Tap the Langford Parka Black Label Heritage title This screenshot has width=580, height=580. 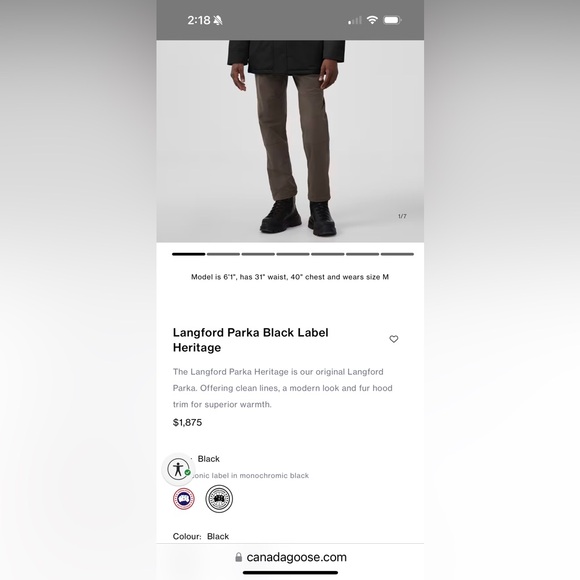[x=250, y=340]
